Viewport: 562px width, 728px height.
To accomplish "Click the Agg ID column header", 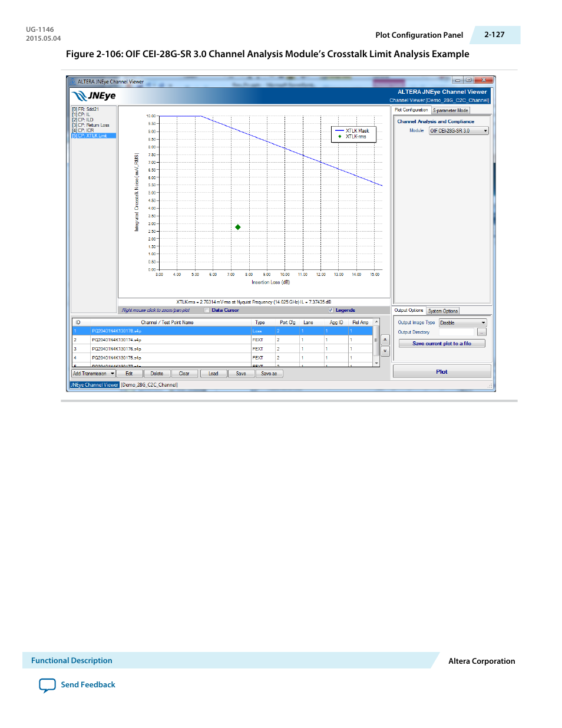I will (x=336, y=322).
